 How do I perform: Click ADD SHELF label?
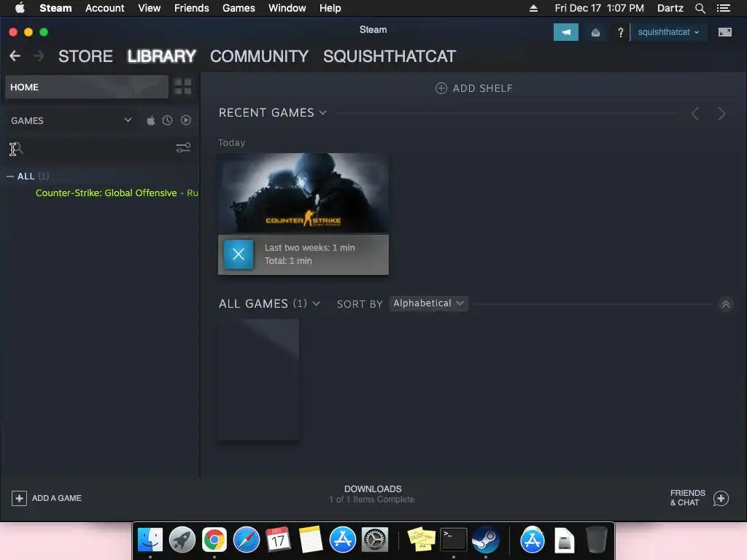(483, 88)
